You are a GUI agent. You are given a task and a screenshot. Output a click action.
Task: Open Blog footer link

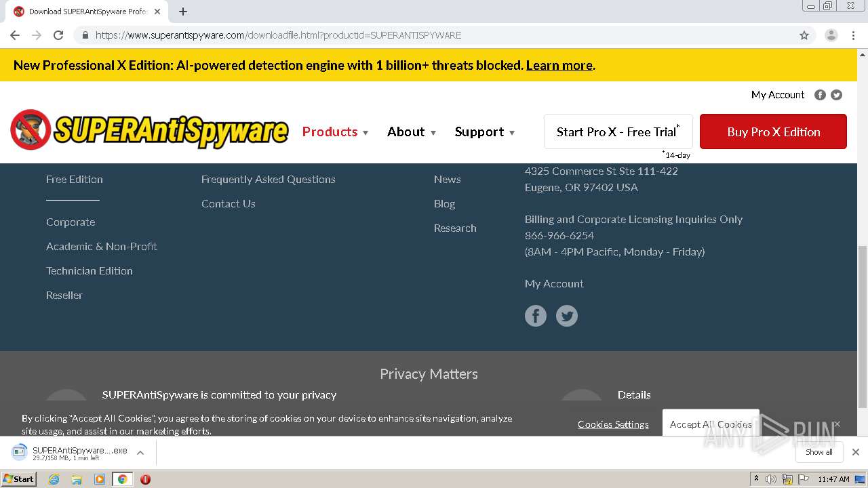coord(445,203)
